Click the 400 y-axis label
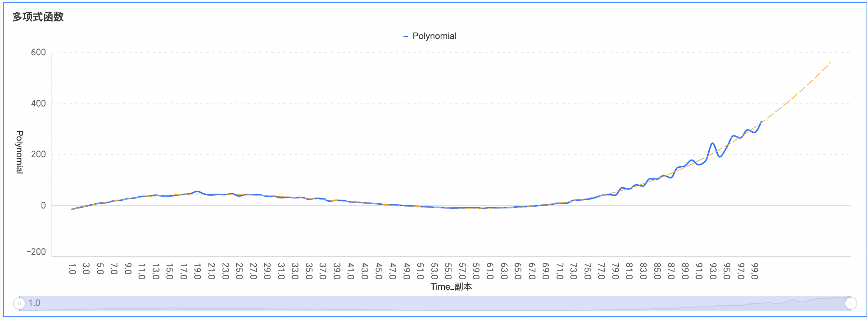This screenshot has height=319, width=868. (39, 103)
